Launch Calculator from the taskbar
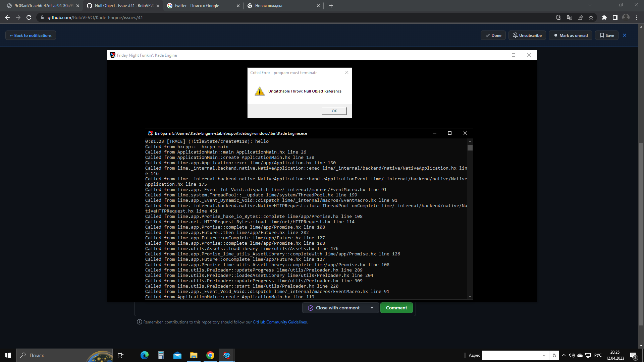 pos(161,355)
